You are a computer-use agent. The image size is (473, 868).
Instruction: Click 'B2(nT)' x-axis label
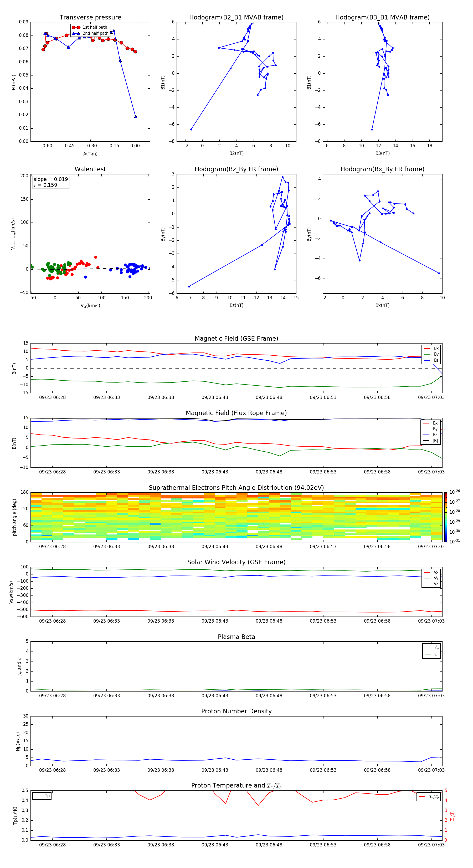tap(236, 153)
